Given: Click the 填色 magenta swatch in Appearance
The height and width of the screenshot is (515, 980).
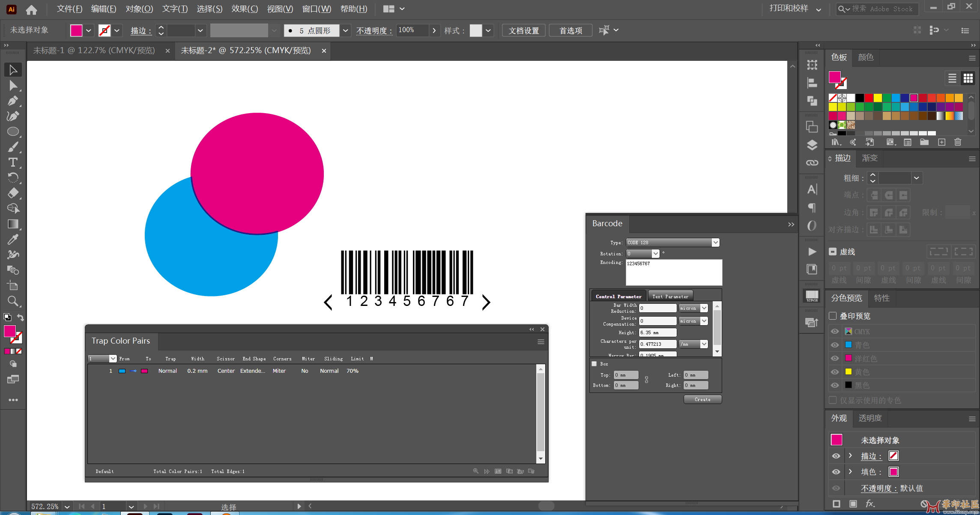Looking at the screenshot, I should (893, 472).
